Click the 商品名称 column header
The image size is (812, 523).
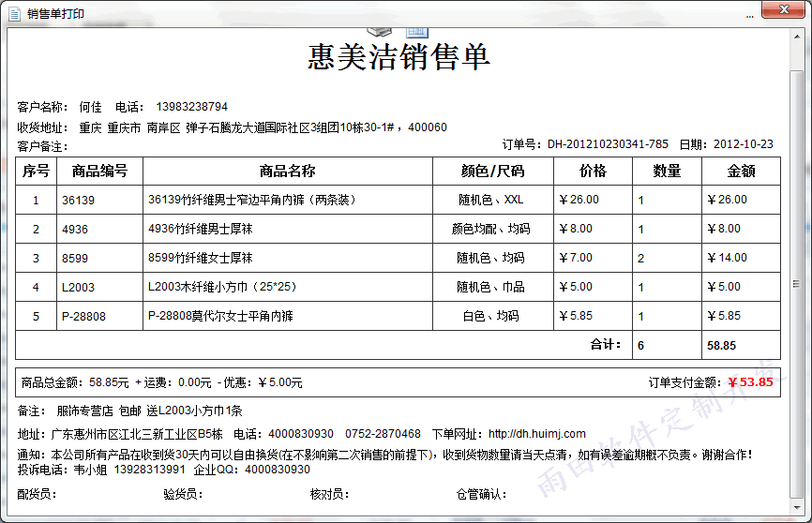pyautogui.click(x=288, y=171)
